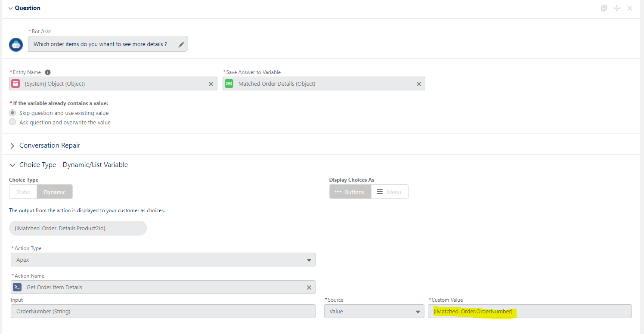Open the Source dropdown
The image size is (644, 334).
(x=374, y=311)
